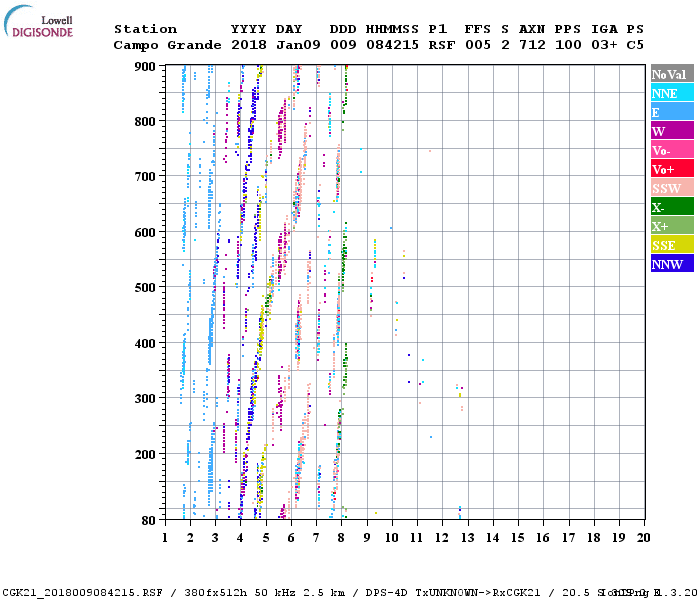Click frequency axis label 16
Screen dimensions: 700x600
pos(543,538)
